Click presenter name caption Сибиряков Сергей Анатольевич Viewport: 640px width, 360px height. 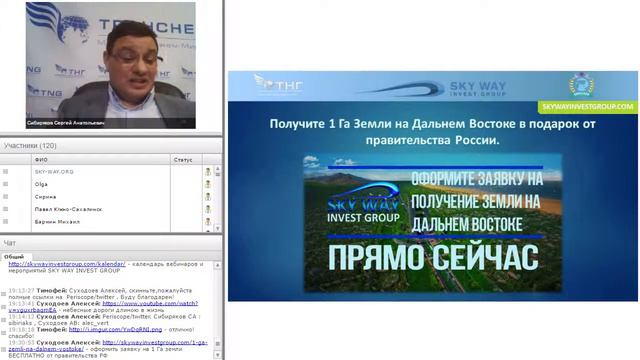[65, 123]
